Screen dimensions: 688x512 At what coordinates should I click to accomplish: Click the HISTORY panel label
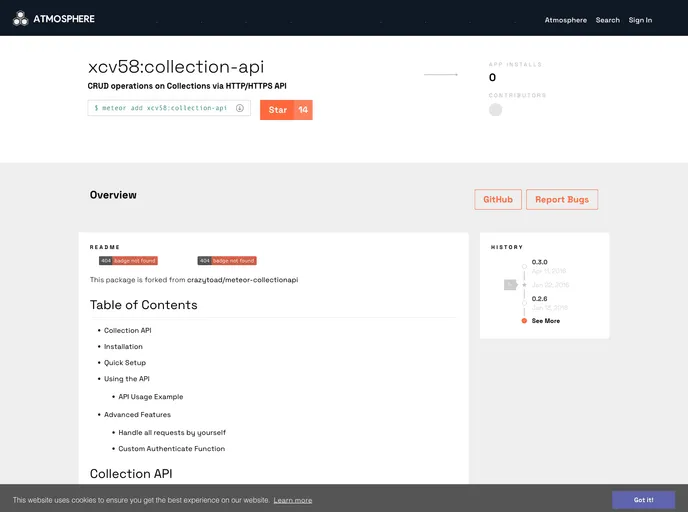click(x=507, y=247)
